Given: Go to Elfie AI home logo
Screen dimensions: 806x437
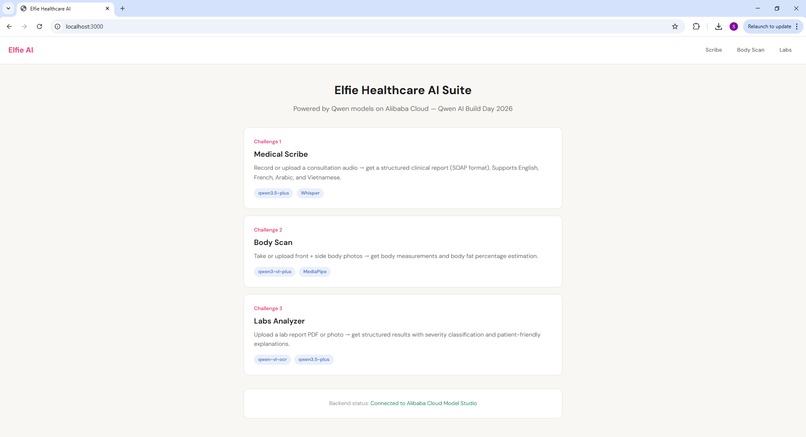Looking at the screenshot, I should (21, 50).
